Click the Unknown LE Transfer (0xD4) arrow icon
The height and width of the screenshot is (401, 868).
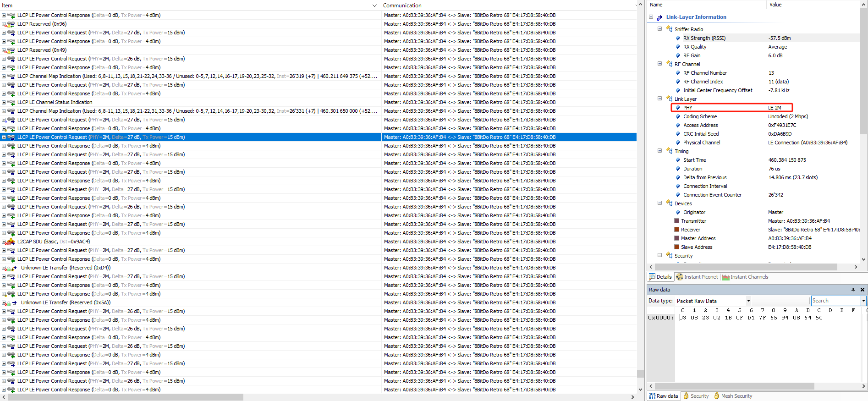[14, 268]
